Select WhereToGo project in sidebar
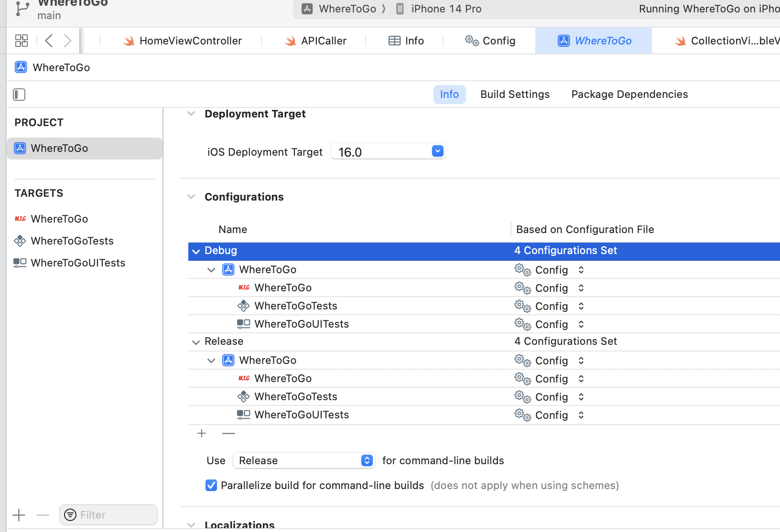780x532 pixels. [85, 148]
